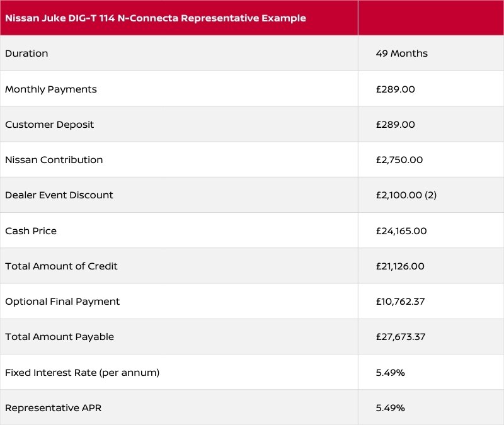Select the Monthly Payments label
Screen dimensions: 504x425
pyautogui.click(x=51, y=89)
